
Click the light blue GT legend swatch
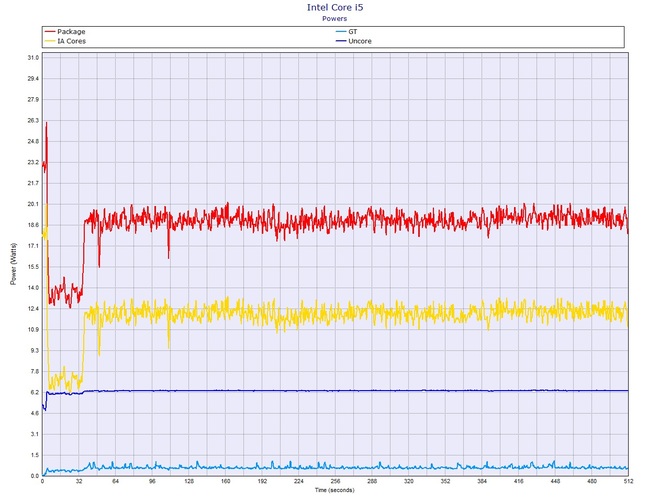click(x=341, y=32)
